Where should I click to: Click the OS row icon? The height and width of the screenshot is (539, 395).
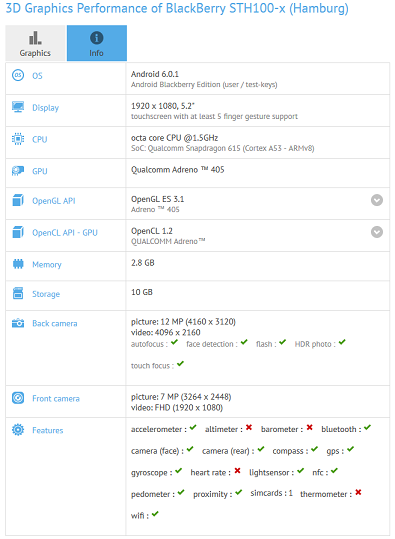click(18, 75)
